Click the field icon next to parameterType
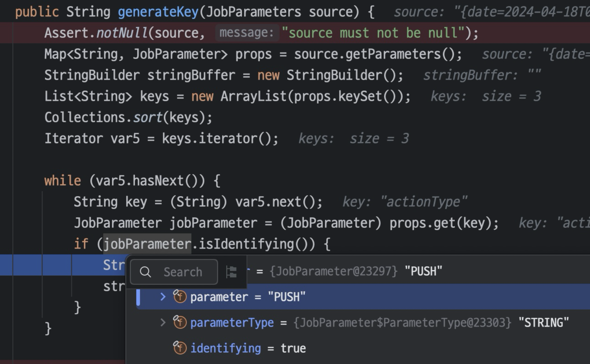Viewport: 590px width, 364px height. click(x=180, y=322)
